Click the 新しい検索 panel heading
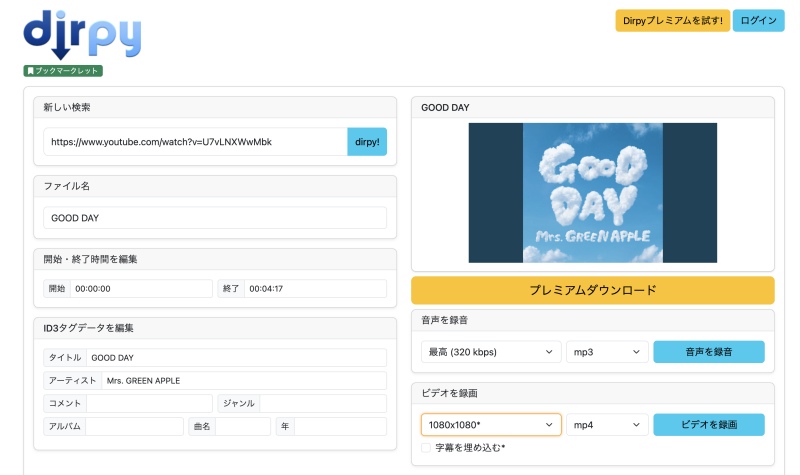800x475 pixels. point(67,107)
